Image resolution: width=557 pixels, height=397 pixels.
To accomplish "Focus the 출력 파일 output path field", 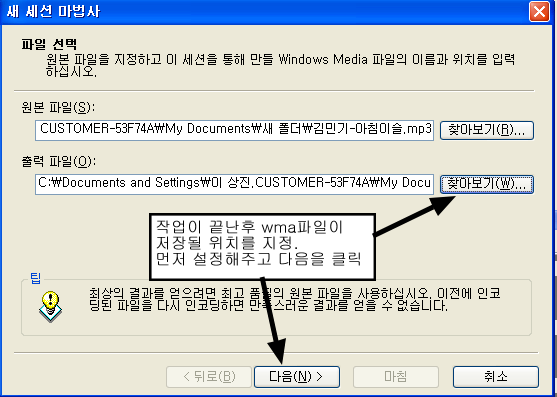I will coord(234,184).
